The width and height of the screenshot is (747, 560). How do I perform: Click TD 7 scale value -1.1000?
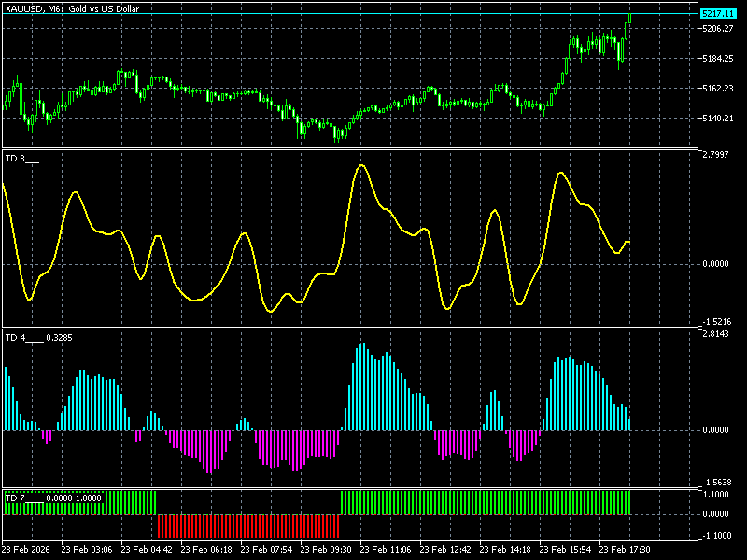[x=715, y=536]
